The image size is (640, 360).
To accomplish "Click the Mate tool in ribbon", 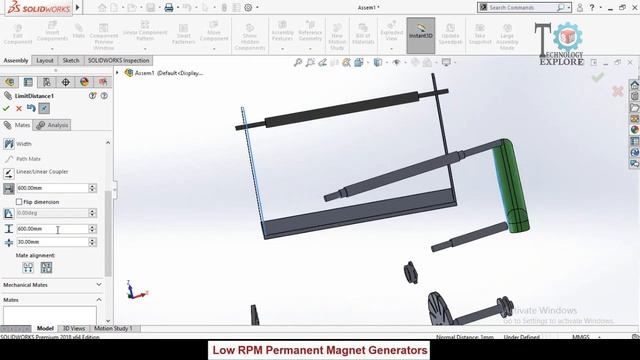I will click(79, 31).
